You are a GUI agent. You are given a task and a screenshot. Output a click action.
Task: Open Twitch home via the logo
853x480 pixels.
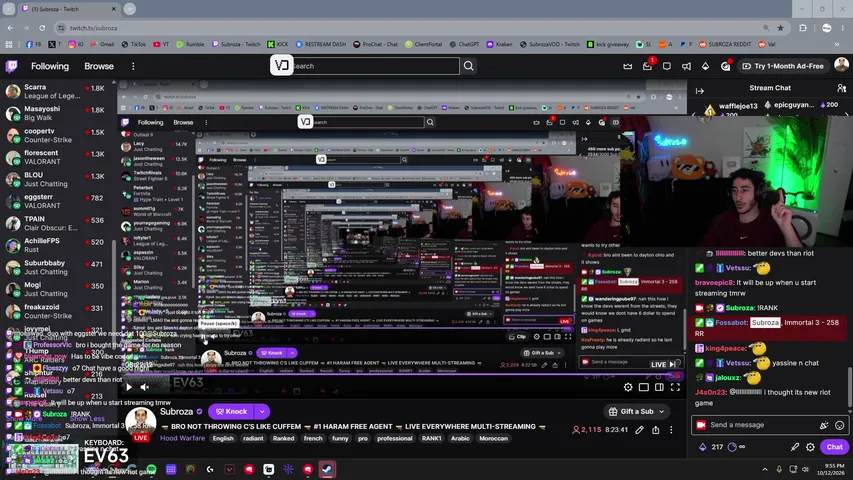click(x=11, y=66)
